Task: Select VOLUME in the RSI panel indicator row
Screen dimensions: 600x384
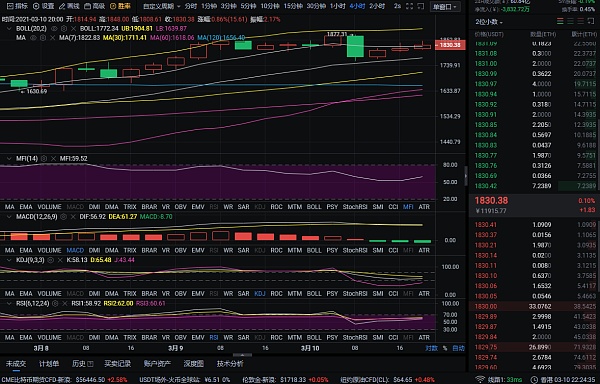Action: 49,337
